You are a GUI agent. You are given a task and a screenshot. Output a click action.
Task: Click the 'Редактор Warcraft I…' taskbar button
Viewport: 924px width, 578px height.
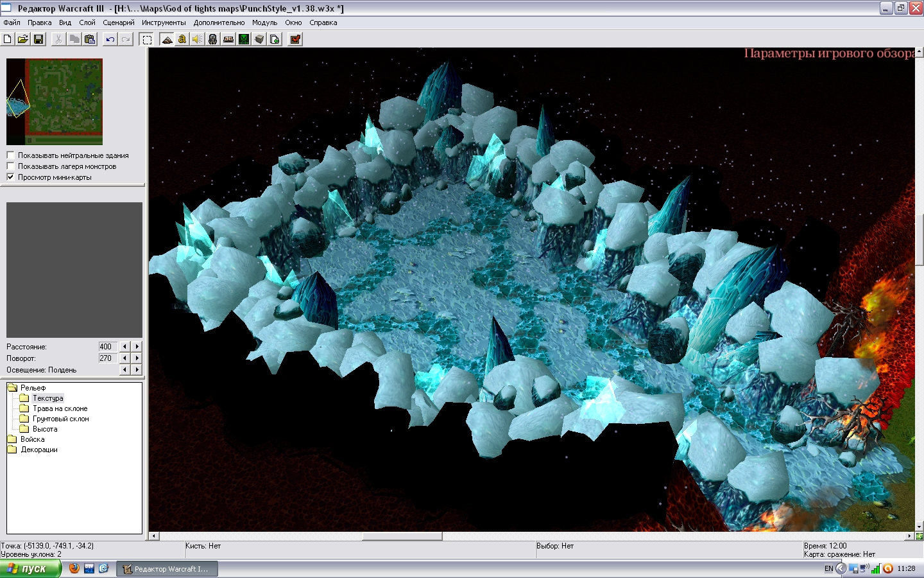(x=167, y=568)
